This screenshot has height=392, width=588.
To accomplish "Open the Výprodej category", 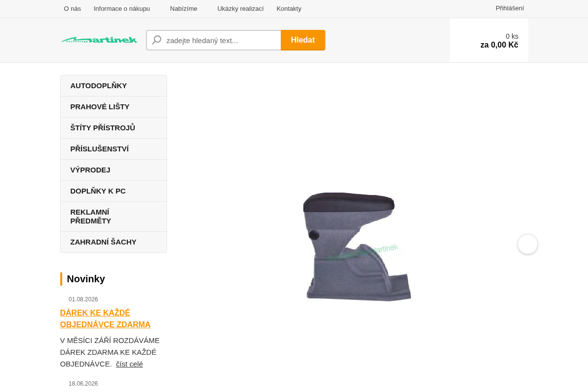I will pos(114,170).
